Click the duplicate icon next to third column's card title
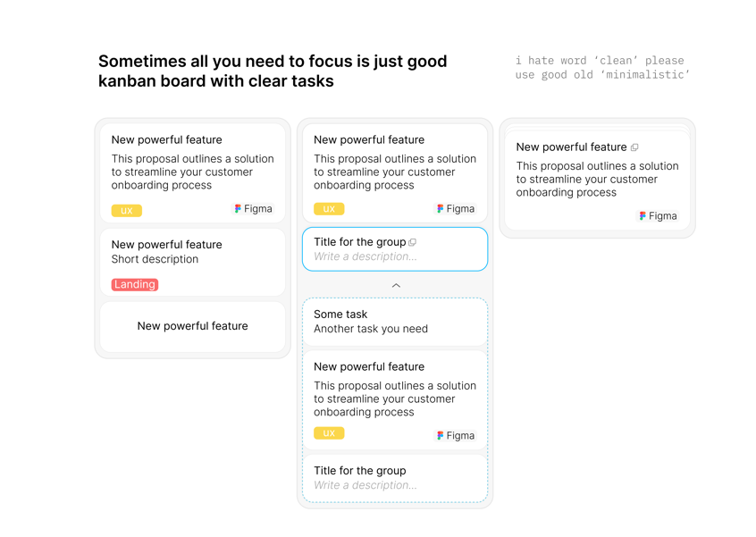Screen dimensions: 756x537 click(634, 146)
